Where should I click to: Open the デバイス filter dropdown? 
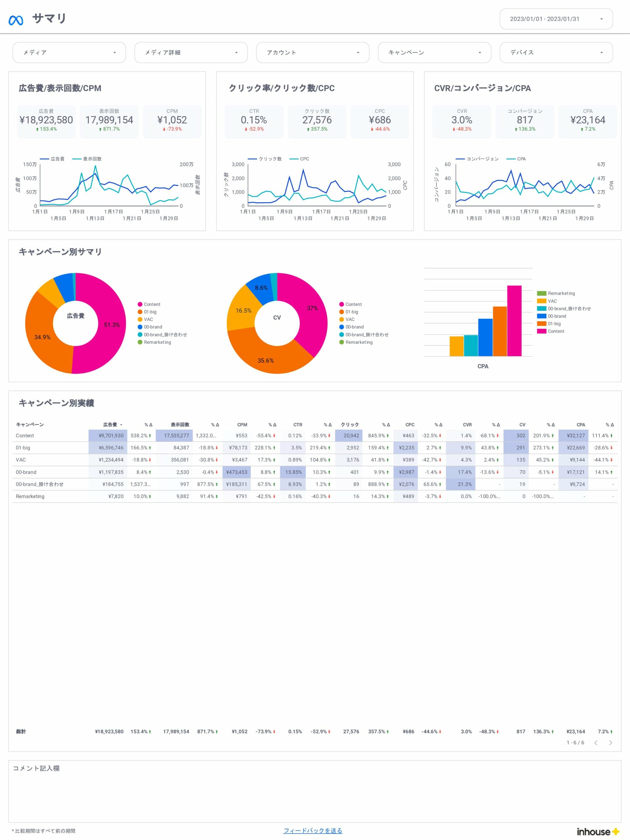tap(556, 52)
